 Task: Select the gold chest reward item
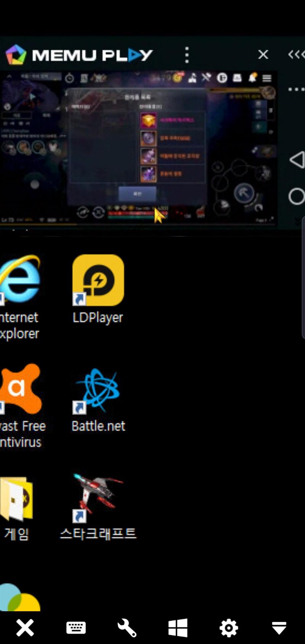(148, 121)
